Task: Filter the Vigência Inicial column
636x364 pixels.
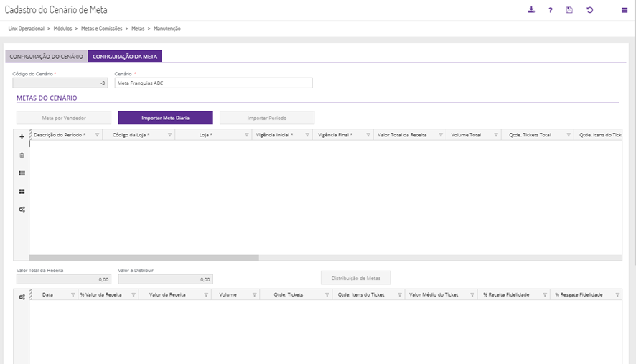Action: pyautogui.click(x=307, y=135)
